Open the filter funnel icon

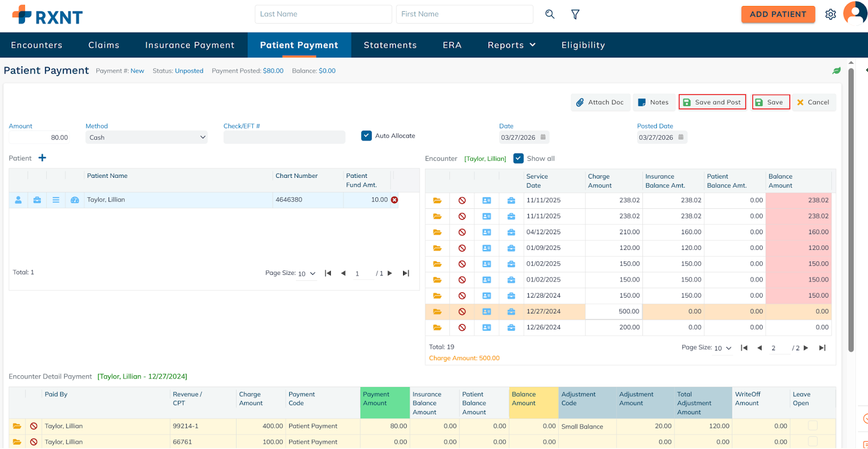point(575,14)
